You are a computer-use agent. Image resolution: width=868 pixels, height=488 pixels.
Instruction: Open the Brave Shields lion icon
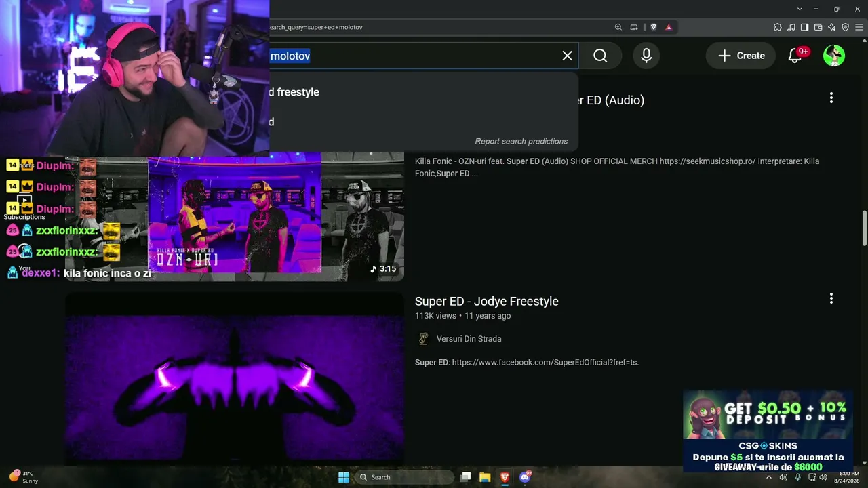(x=654, y=27)
